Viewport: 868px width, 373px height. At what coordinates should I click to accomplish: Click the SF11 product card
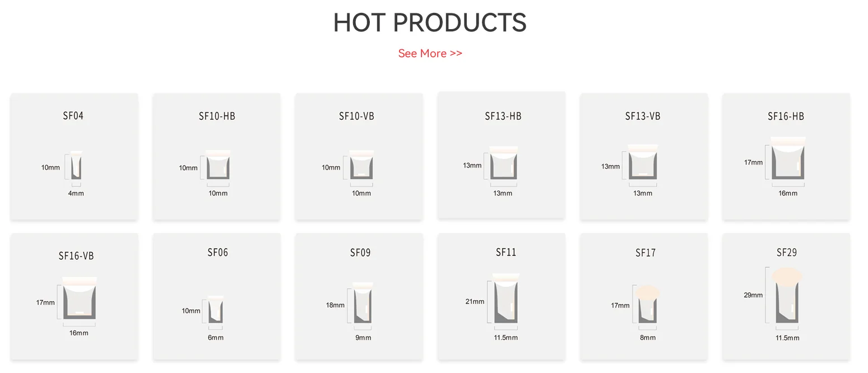[x=502, y=296]
